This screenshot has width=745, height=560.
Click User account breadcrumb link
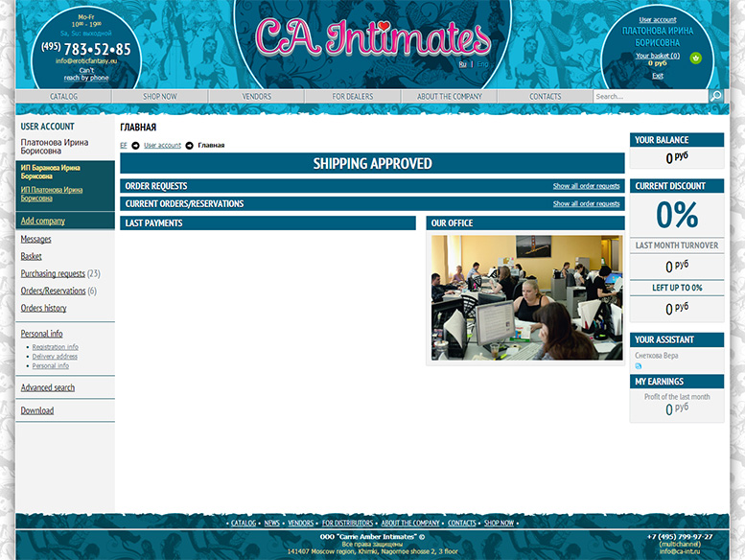pyautogui.click(x=162, y=146)
